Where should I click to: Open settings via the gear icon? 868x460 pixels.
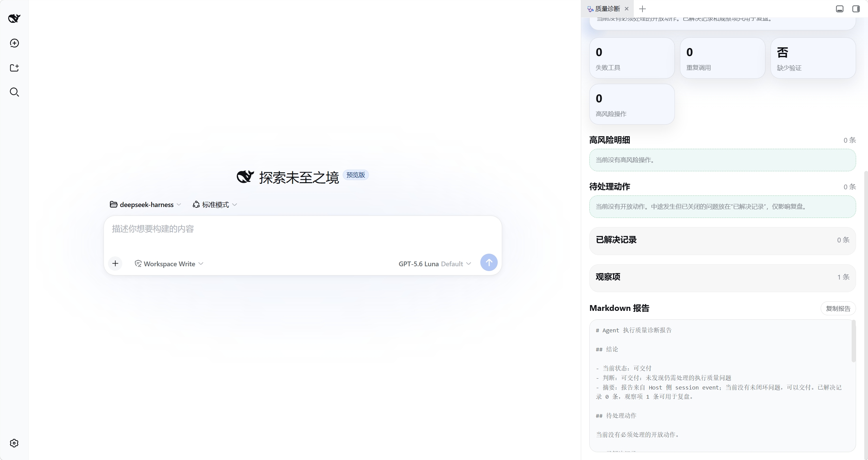[x=14, y=443]
